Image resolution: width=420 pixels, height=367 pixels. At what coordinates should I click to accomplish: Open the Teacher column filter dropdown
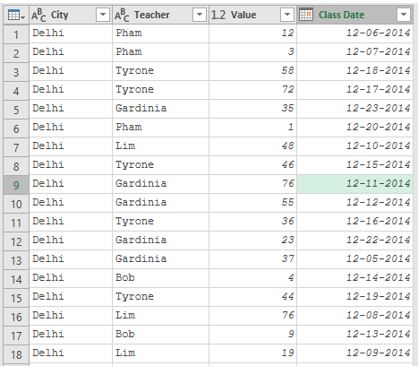point(199,15)
